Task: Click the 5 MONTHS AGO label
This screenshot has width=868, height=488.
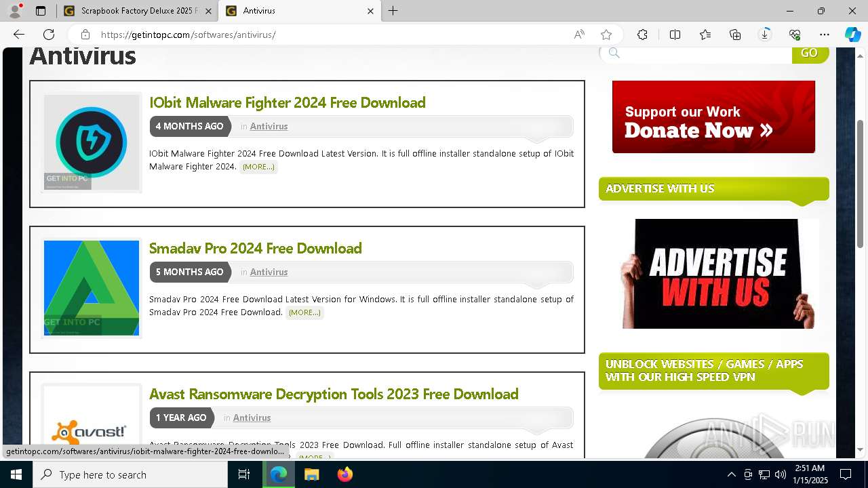Action: (189, 272)
